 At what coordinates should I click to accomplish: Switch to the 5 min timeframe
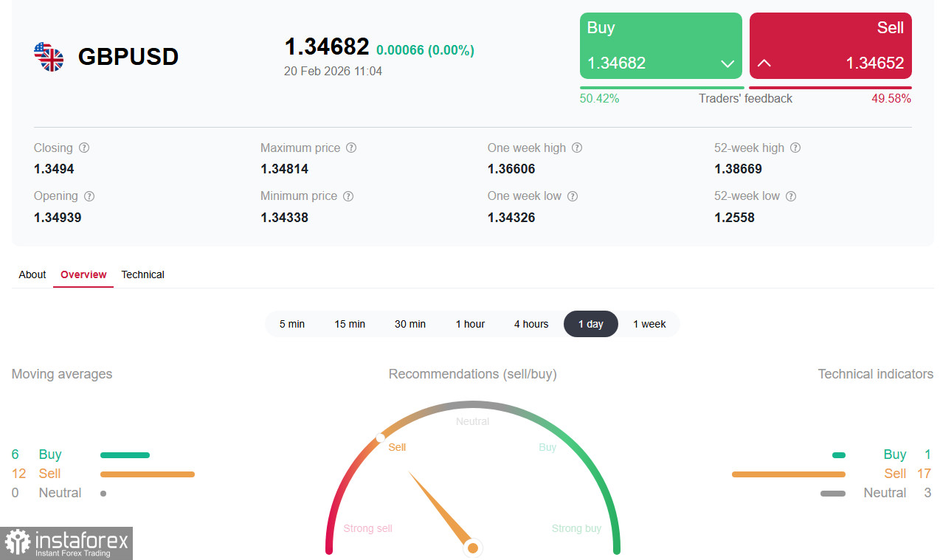(x=292, y=324)
